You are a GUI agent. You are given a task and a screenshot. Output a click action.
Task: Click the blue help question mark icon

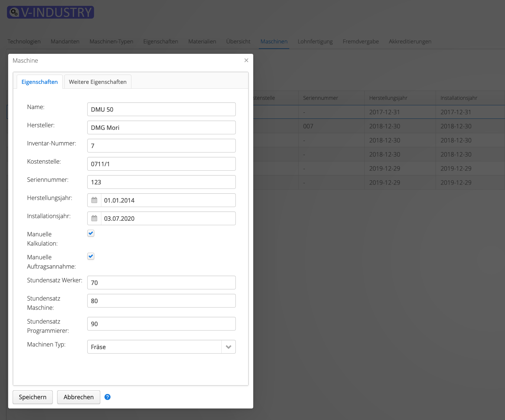[x=108, y=397]
